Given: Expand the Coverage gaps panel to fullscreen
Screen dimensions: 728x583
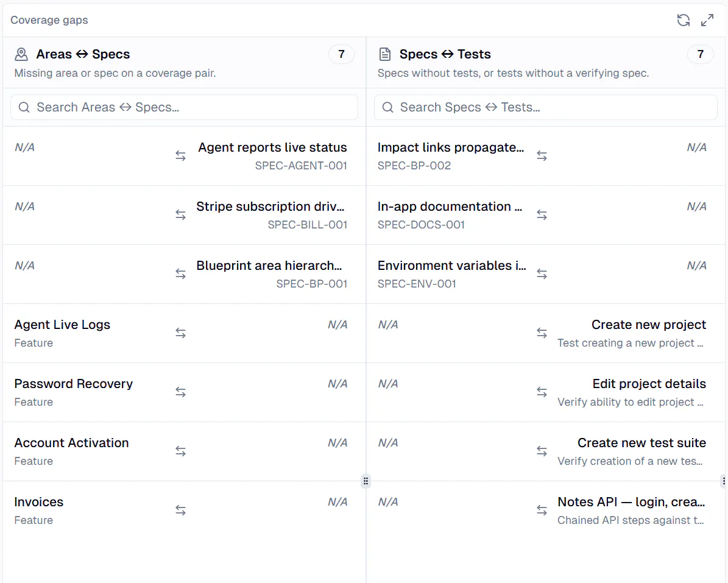Looking at the screenshot, I should coord(707,20).
